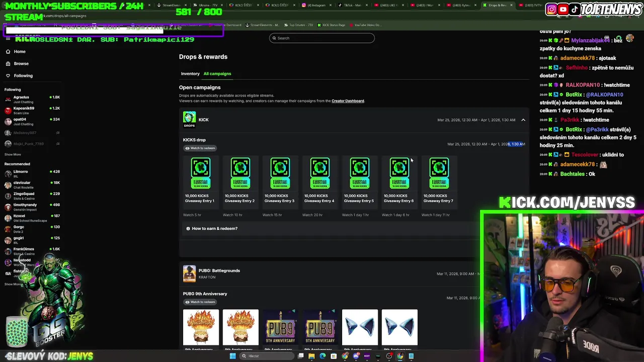Click the taskbar Hledat search box
Viewport: 644px width, 362px height.
(267, 356)
